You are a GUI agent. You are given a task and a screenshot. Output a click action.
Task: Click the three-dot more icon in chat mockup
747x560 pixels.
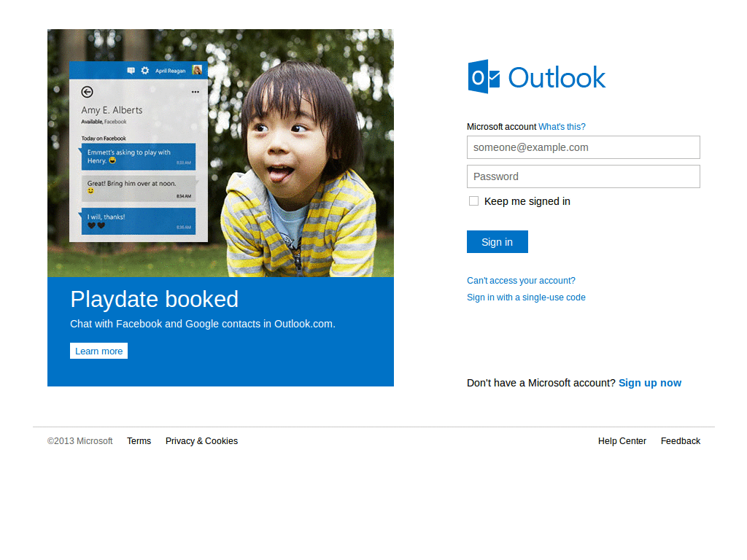tap(196, 92)
